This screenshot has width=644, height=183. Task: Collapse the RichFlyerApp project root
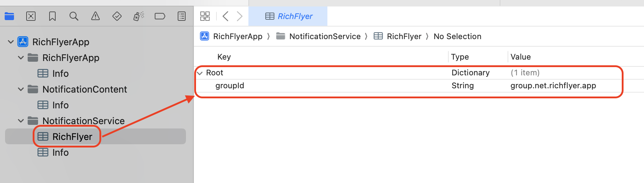[x=11, y=42]
